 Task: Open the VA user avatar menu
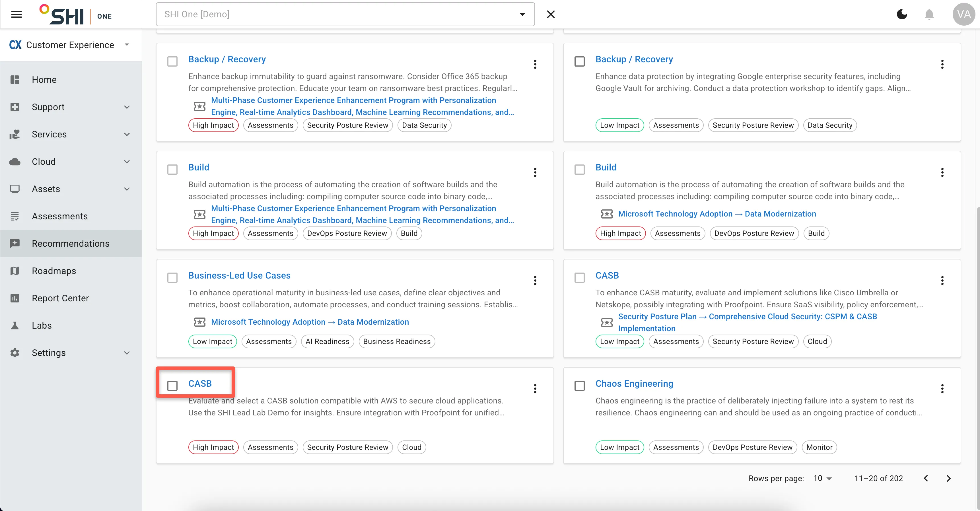click(963, 15)
